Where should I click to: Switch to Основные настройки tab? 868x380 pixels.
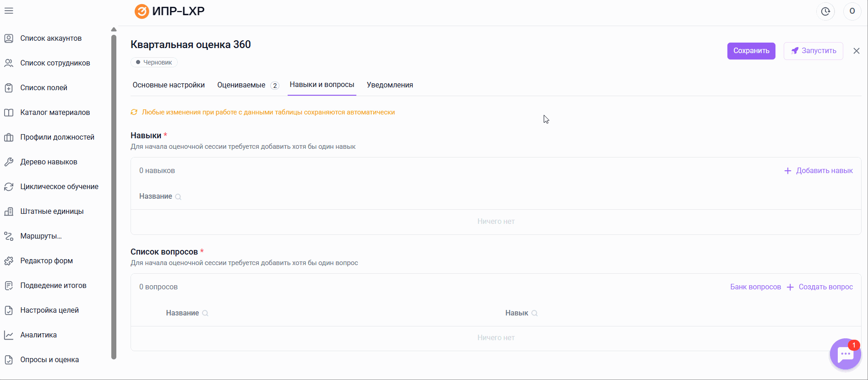point(169,85)
